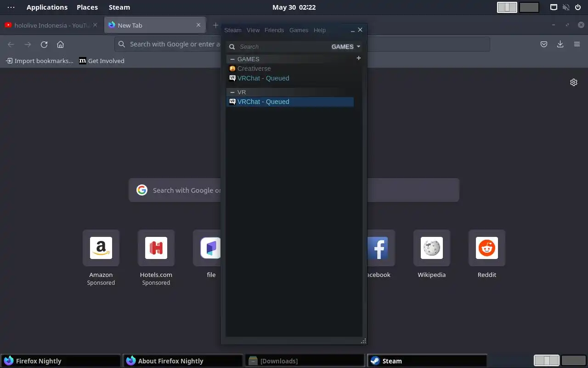Open Save to Pocket icon

tap(544, 44)
